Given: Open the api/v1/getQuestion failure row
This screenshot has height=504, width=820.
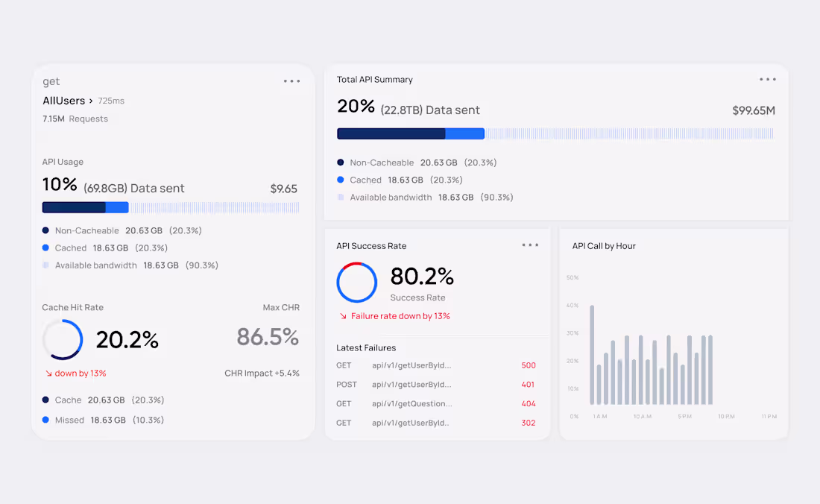Looking at the screenshot, I should pyautogui.click(x=436, y=403).
